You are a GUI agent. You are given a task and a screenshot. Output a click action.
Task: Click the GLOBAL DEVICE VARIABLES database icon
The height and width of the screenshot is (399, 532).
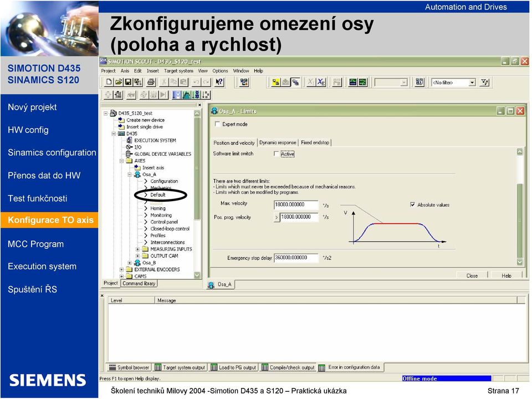[x=129, y=154]
